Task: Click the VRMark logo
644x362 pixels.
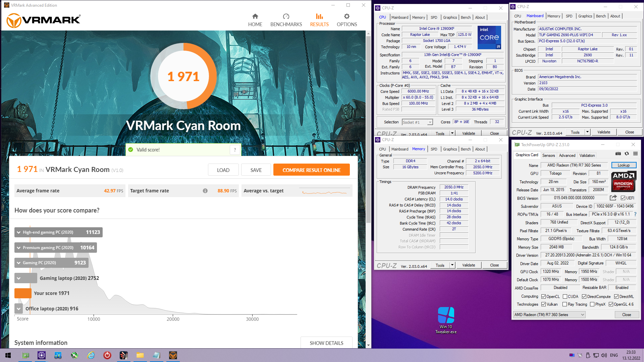Action: click(44, 20)
